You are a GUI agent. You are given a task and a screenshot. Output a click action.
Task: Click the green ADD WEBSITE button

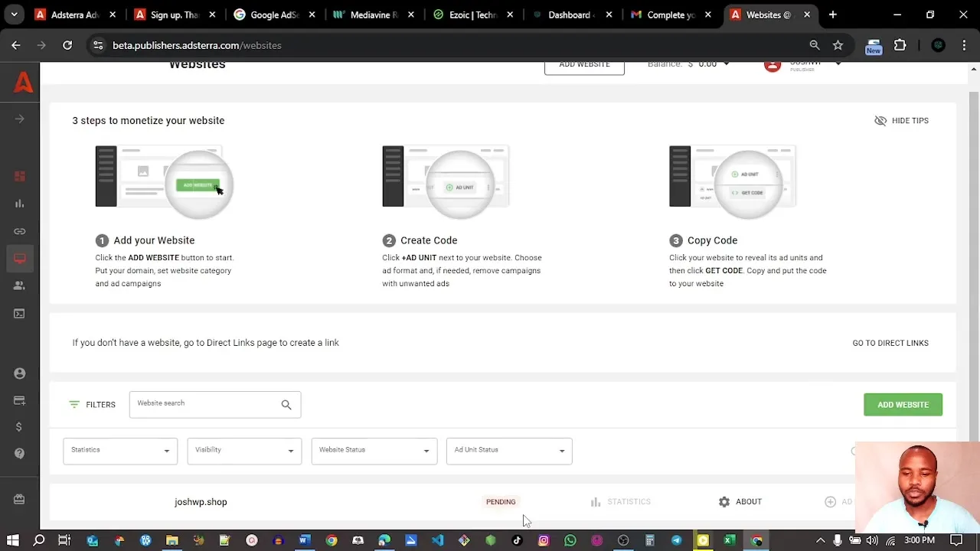point(903,405)
